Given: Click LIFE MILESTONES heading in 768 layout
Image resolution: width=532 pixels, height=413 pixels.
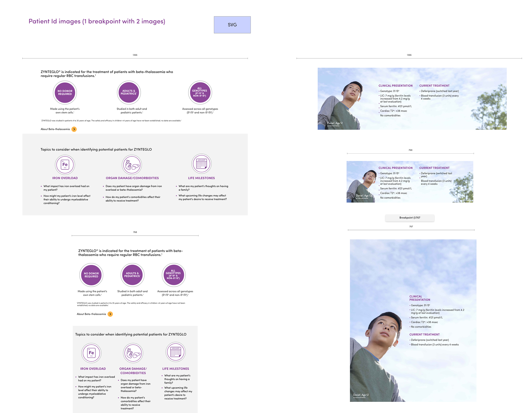Looking at the screenshot, I should click(x=176, y=369).
